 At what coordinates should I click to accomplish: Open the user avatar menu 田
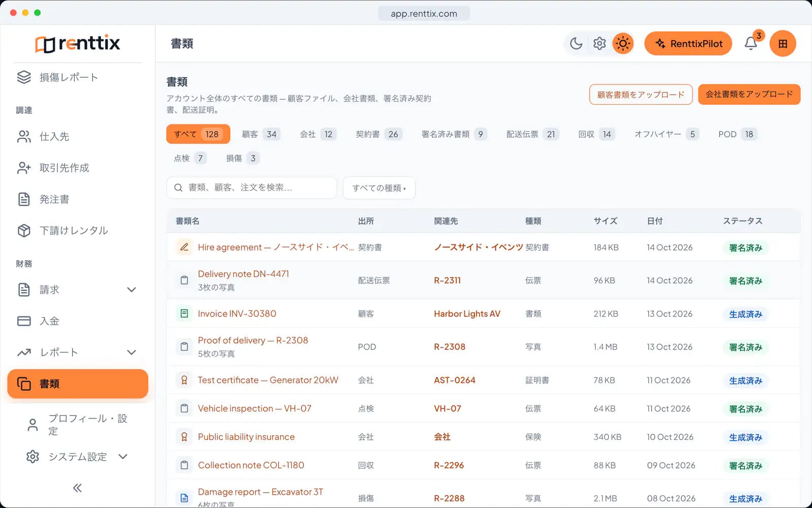coord(783,44)
